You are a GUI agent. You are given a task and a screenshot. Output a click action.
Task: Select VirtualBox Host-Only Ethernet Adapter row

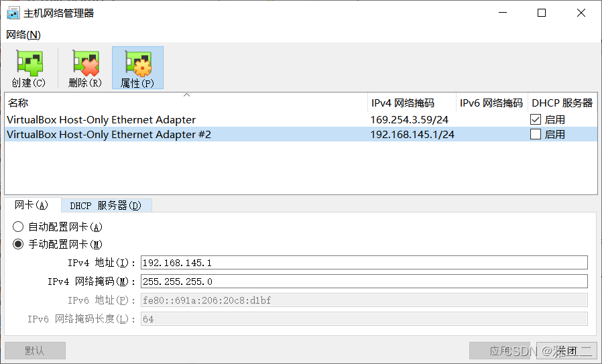[x=301, y=120]
